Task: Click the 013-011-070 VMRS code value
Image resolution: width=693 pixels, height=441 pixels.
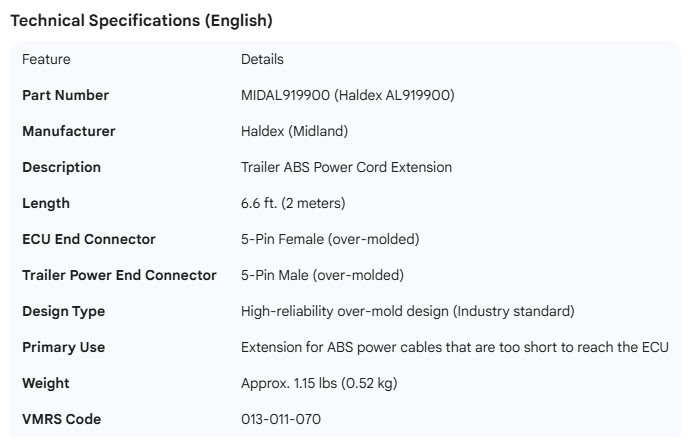Action: pyautogui.click(x=281, y=419)
